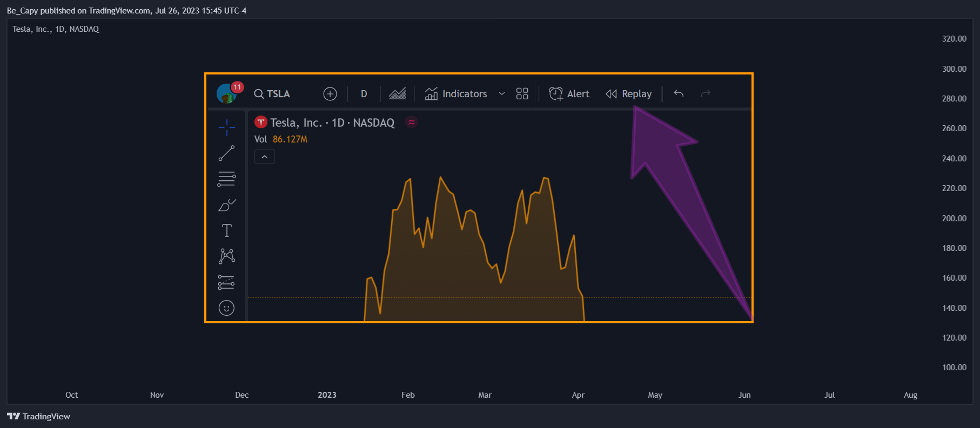Click the Vol 86.127M indicator legend
The height and width of the screenshot is (428, 980).
pyautogui.click(x=281, y=139)
